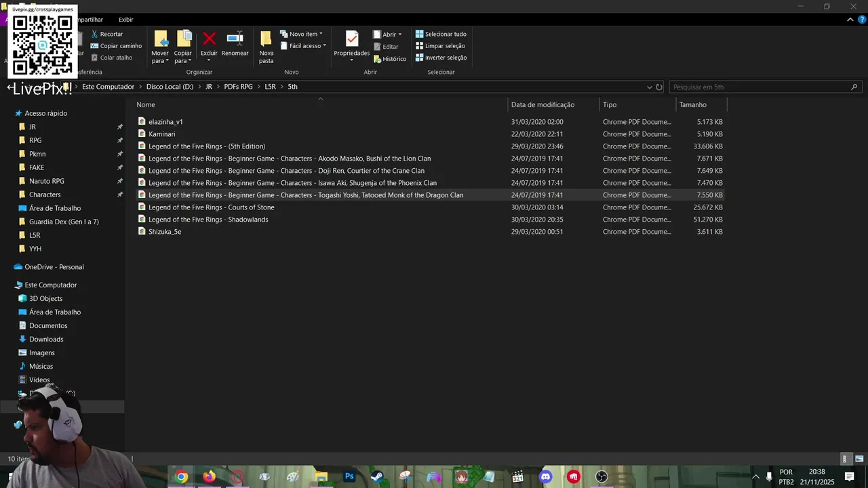Viewport: 868px width, 488px height.
Task: Create a folder with Nova pasta
Action: [x=266, y=47]
